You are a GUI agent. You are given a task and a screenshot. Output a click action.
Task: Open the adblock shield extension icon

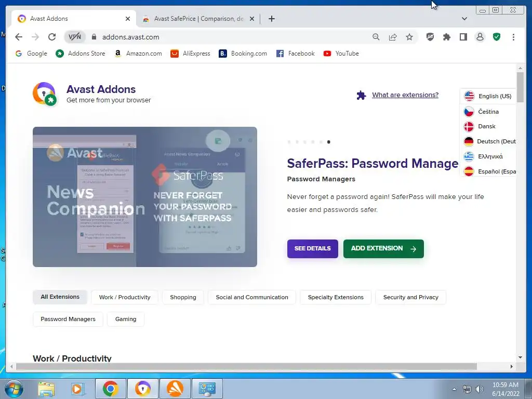[x=430, y=37]
